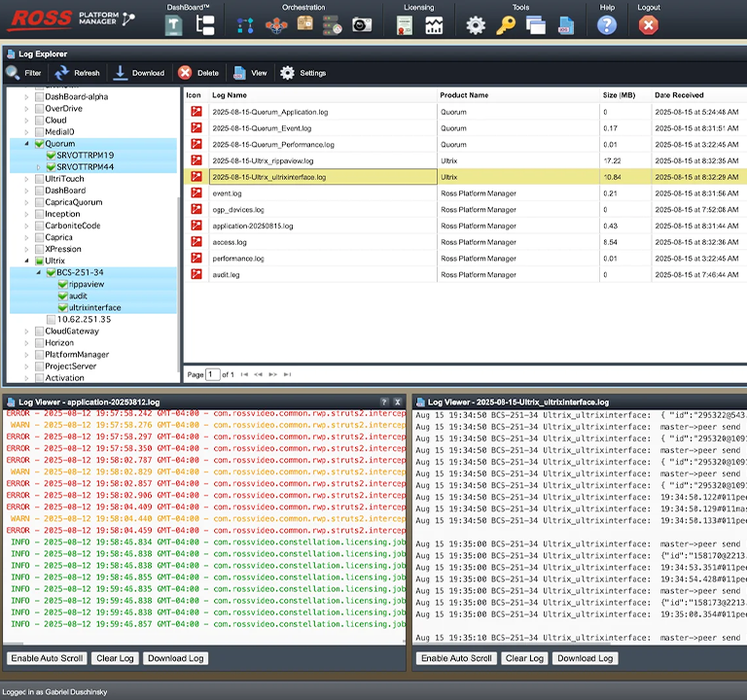The height and width of the screenshot is (700, 747).
Task: Expand the CloudGateway tree node
Action: tap(26, 332)
